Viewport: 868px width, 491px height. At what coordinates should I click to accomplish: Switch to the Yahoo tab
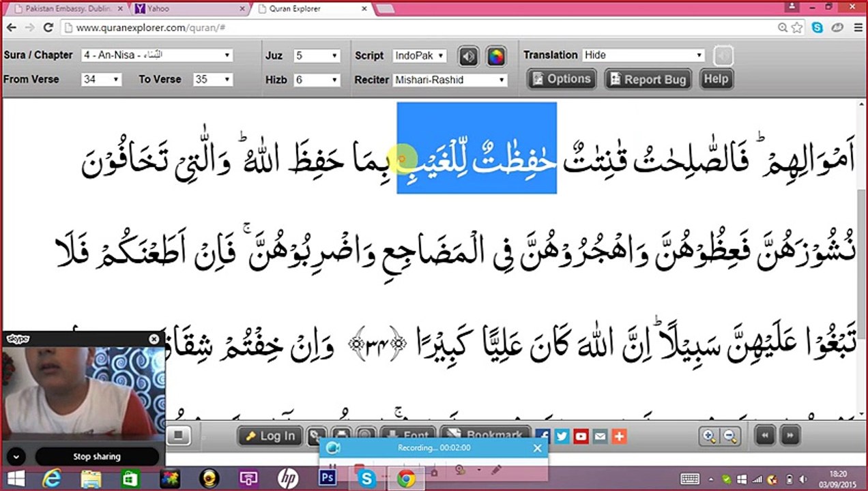click(x=188, y=9)
